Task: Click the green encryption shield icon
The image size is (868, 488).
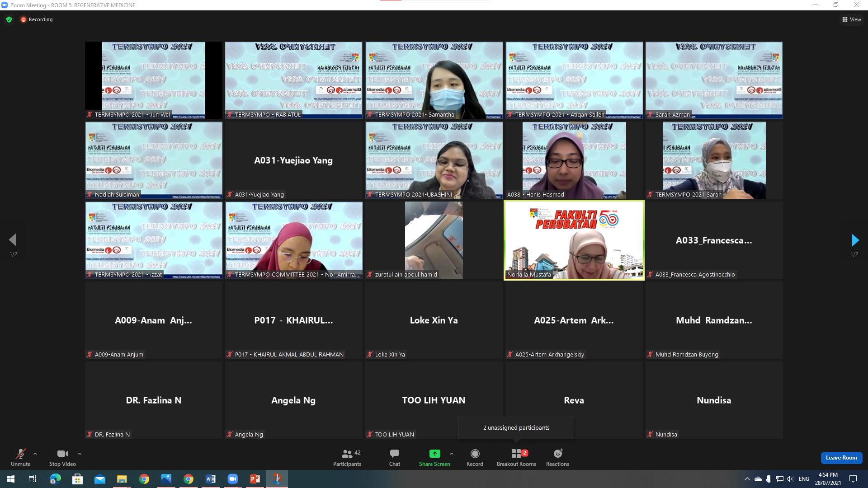Action: (x=9, y=19)
